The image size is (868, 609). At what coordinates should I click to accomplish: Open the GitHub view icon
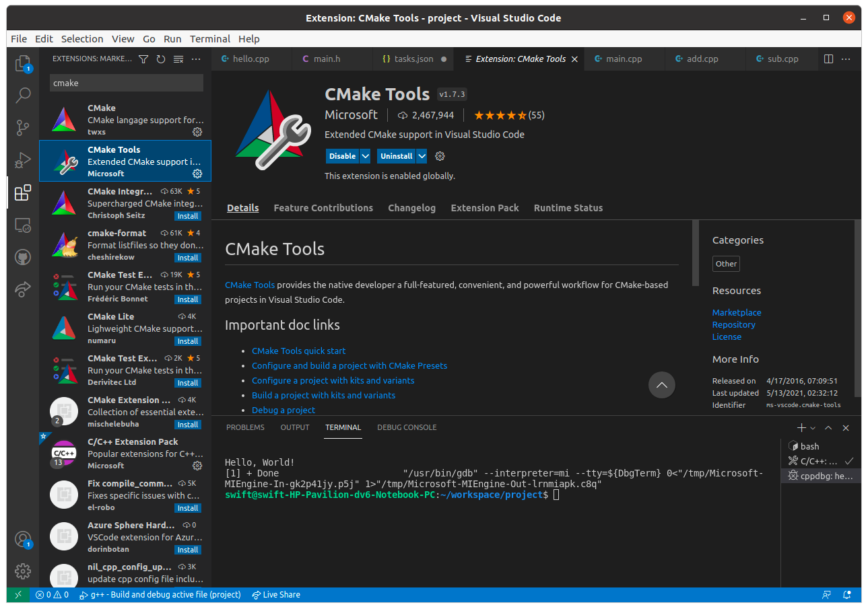pyautogui.click(x=23, y=257)
